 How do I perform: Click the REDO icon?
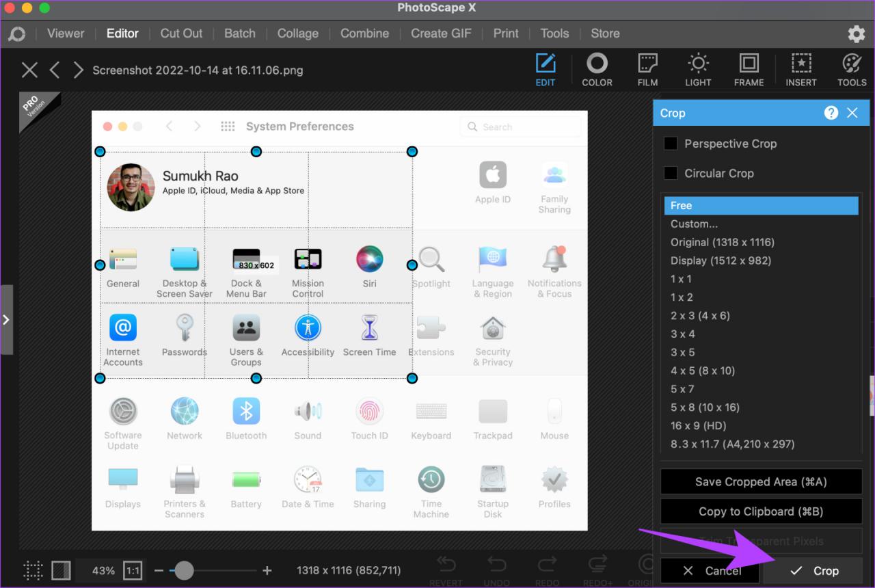pyautogui.click(x=547, y=570)
